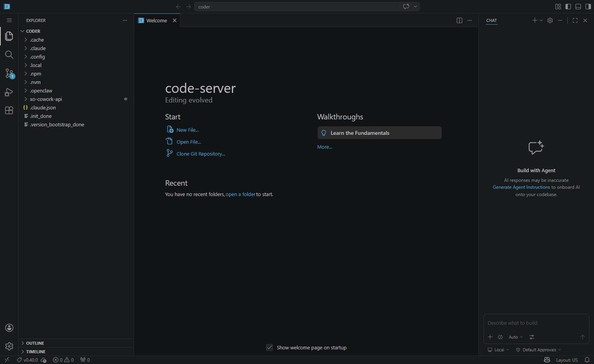Click New File... link
The image size is (594, 364).
187,130
